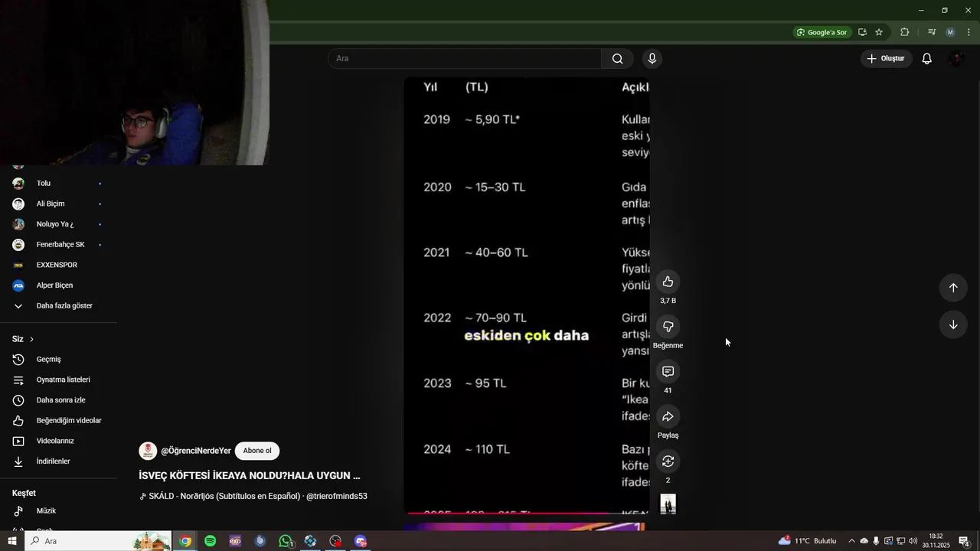Go to the next Short (down arrow)
This screenshot has width=980, height=551.
click(x=953, y=324)
